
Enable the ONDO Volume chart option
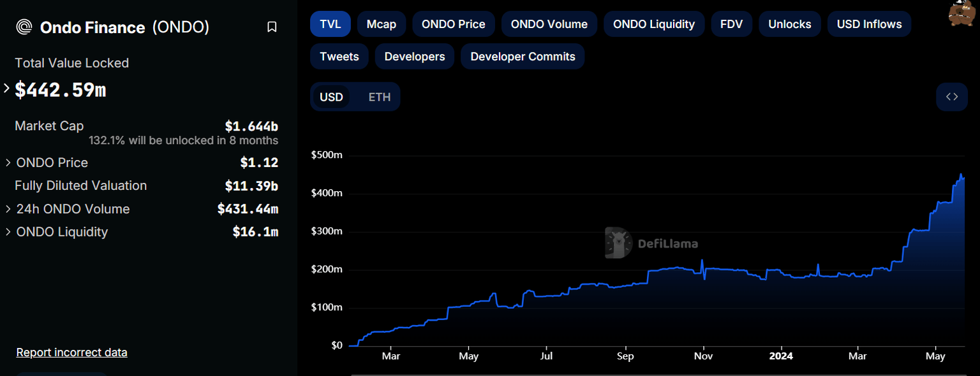[549, 24]
